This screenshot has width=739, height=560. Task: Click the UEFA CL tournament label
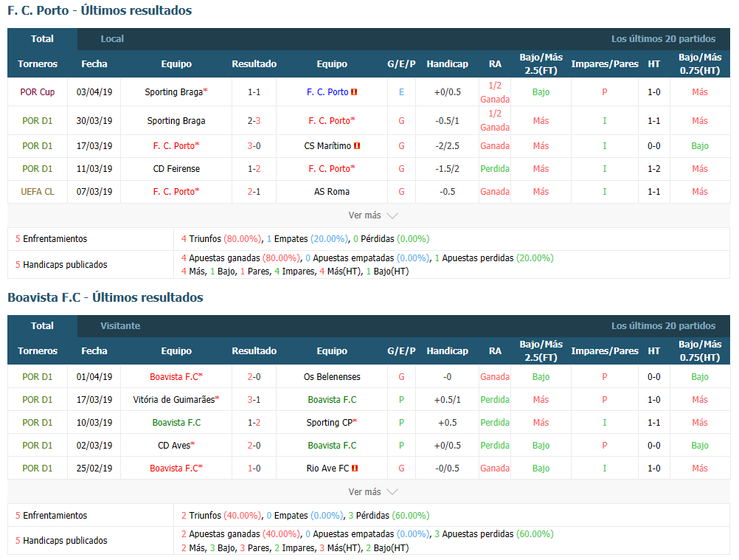(37, 192)
